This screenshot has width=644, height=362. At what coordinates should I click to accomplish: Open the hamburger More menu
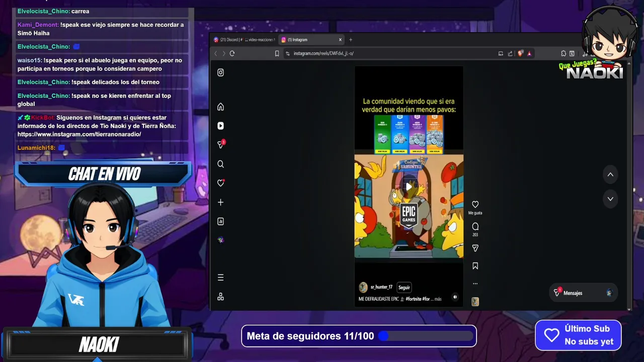point(220,278)
